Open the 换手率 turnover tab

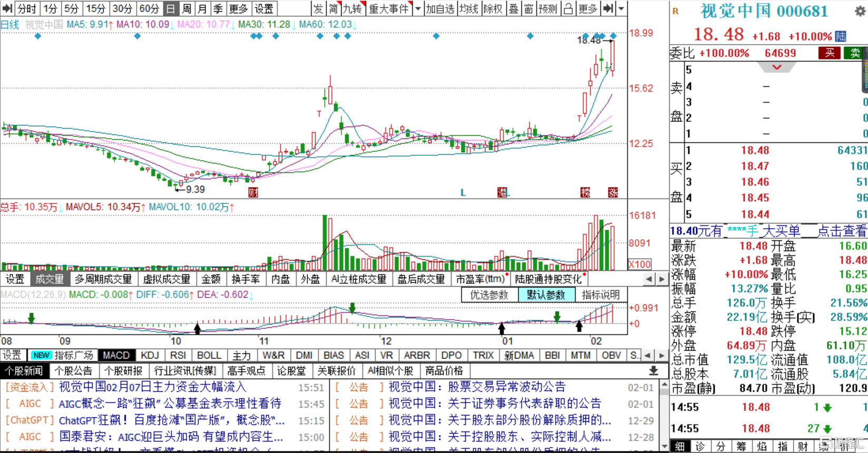pyautogui.click(x=246, y=279)
